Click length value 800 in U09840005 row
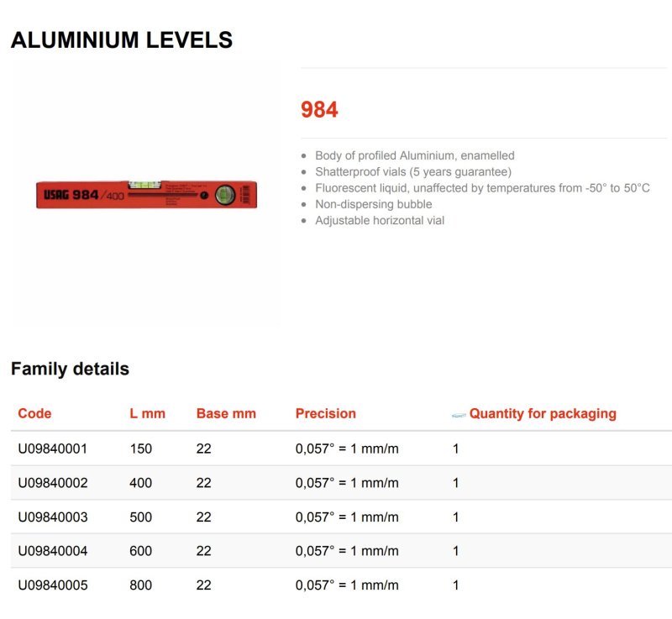This screenshot has width=672, height=619. pos(141,585)
